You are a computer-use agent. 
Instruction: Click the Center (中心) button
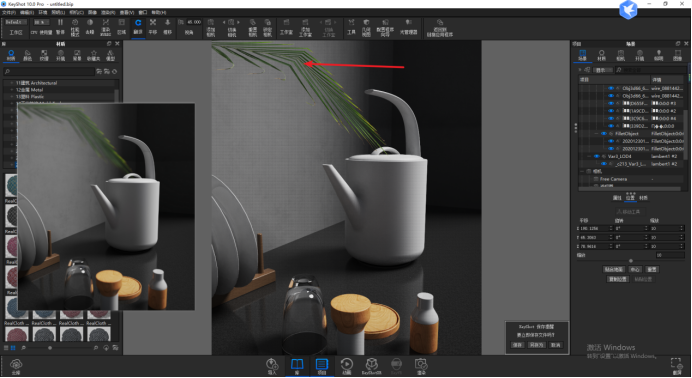pyautogui.click(x=635, y=269)
